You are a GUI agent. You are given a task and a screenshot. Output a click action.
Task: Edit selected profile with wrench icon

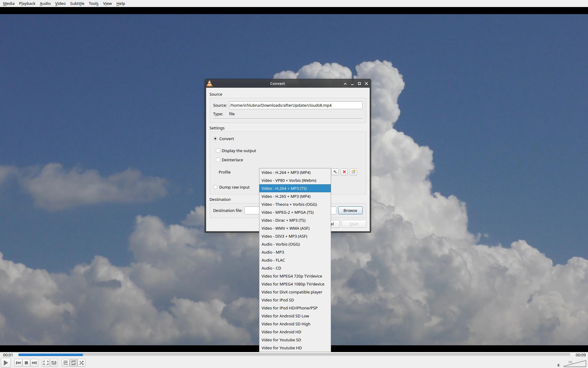335,172
